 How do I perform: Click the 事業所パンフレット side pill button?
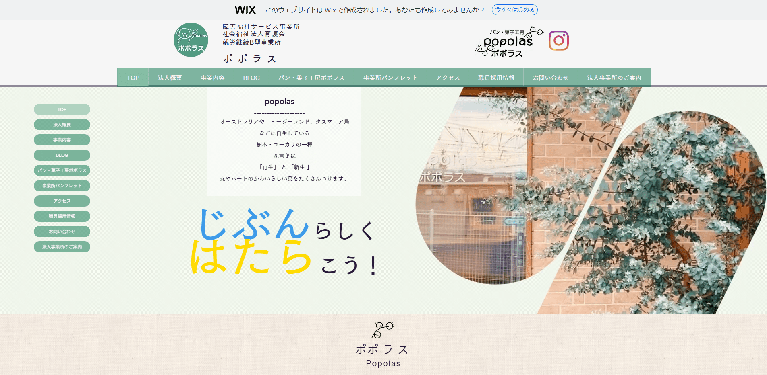62,185
